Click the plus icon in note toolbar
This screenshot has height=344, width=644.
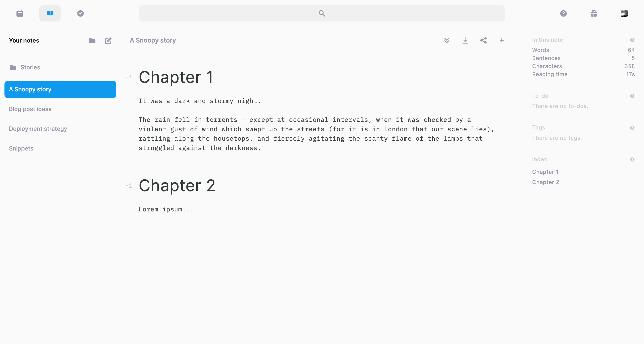pos(502,40)
